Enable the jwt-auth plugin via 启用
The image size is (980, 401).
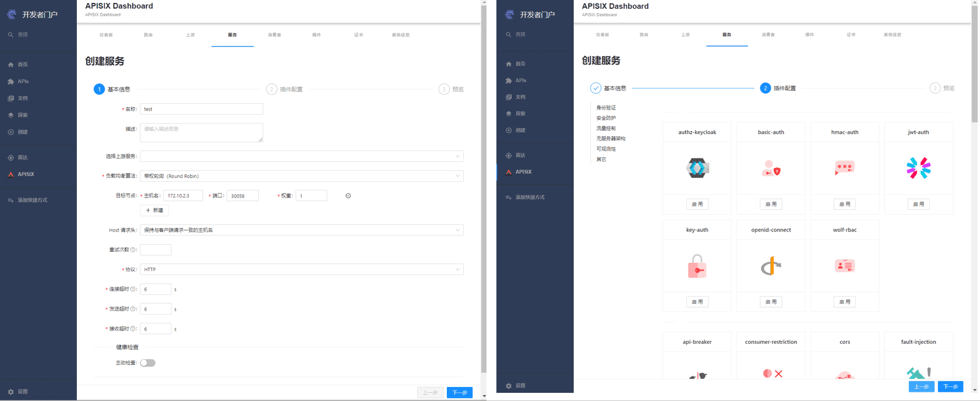click(x=918, y=204)
